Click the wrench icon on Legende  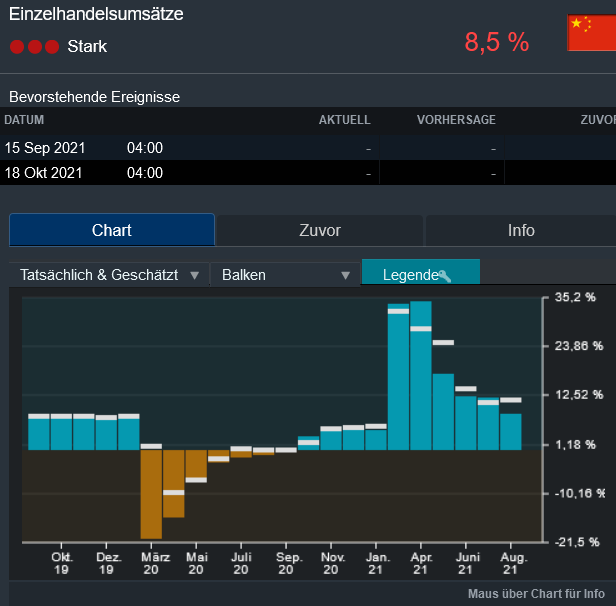pyautogui.click(x=445, y=276)
